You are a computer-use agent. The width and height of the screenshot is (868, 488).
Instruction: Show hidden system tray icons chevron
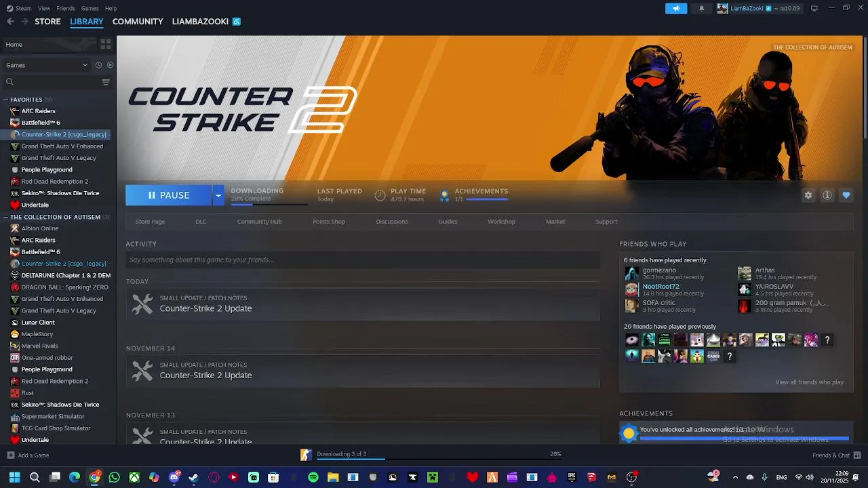[735, 477]
